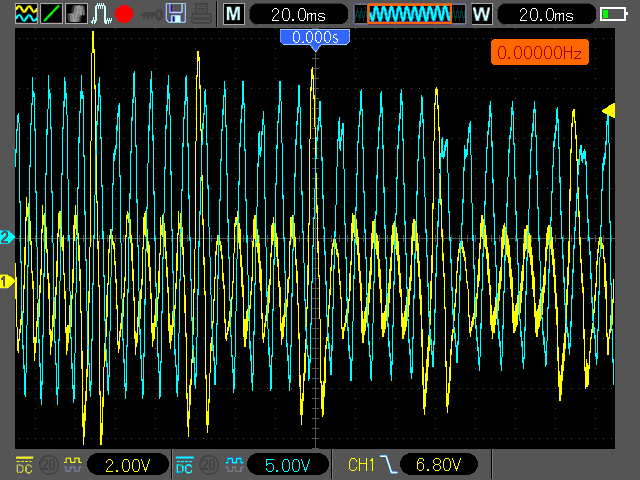The height and width of the screenshot is (480, 640).
Task: Toggle CH2 20MHz bandwidth limit icon
Action: tap(209, 464)
